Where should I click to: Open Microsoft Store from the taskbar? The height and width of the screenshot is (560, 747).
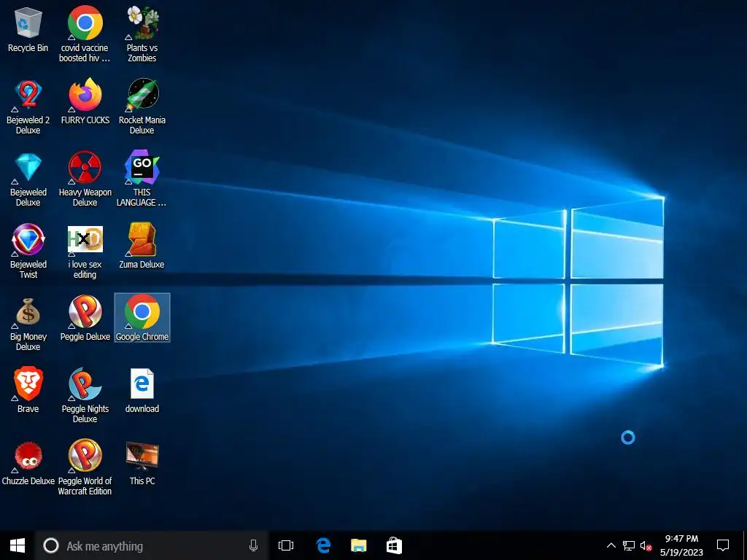(394, 545)
